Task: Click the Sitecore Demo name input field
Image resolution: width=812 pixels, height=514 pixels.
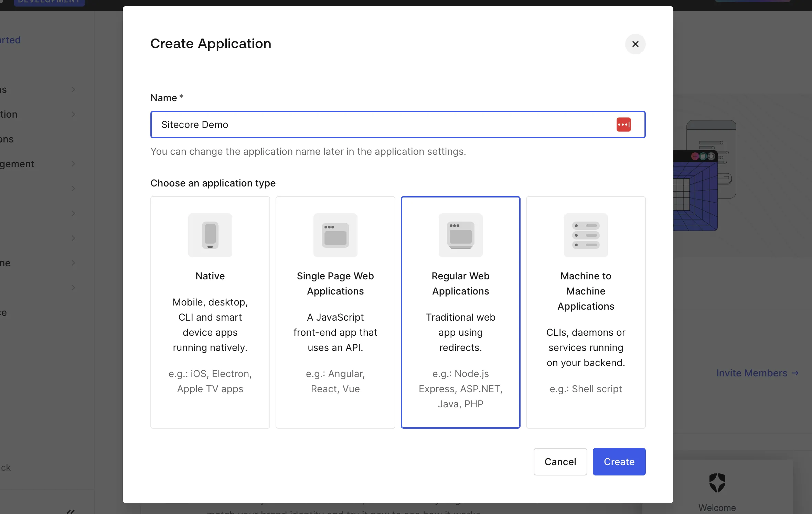Action: 398,124
